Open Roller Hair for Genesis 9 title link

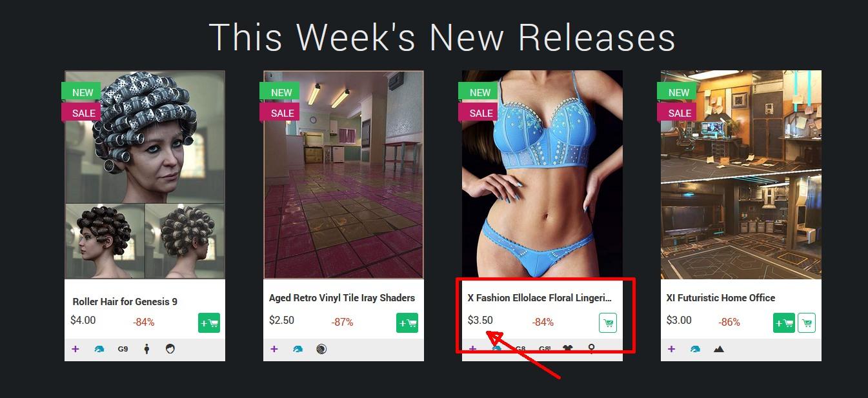tap(125, 301)
